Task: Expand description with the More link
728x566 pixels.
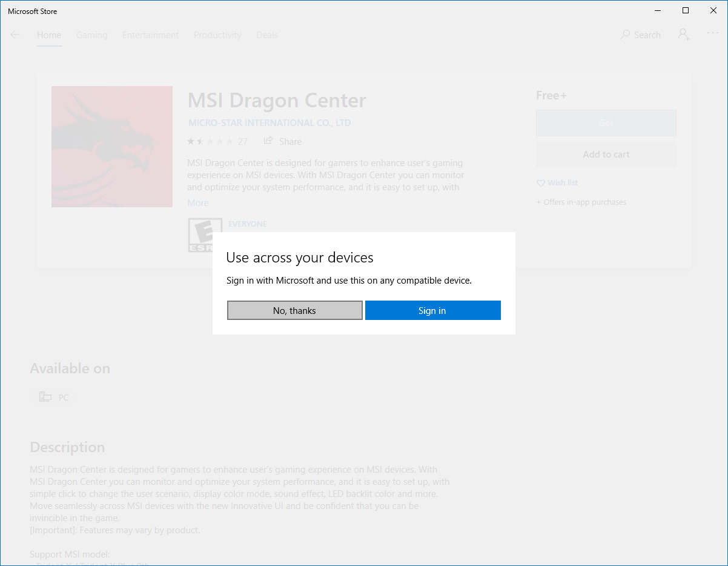Action: [197, 203]
